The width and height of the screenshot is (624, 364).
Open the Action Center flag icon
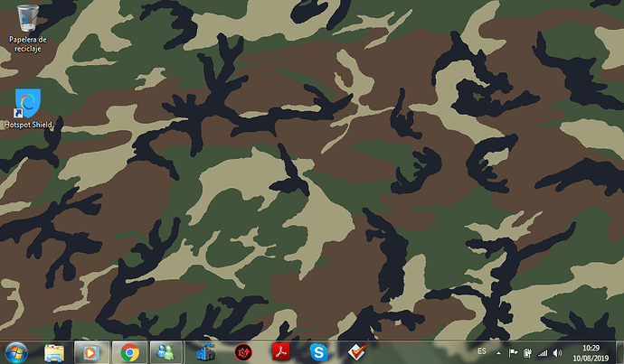(x=513, y=352)
